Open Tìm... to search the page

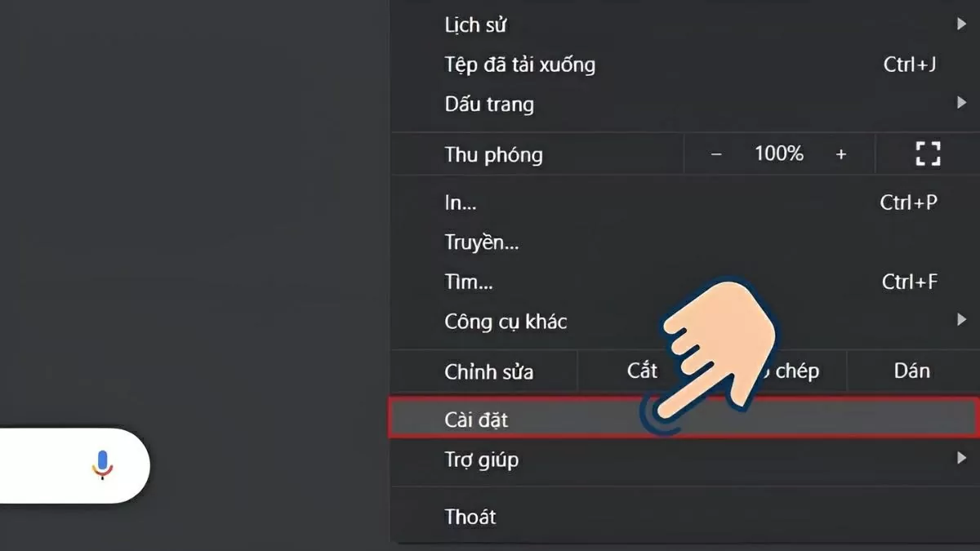467,282
